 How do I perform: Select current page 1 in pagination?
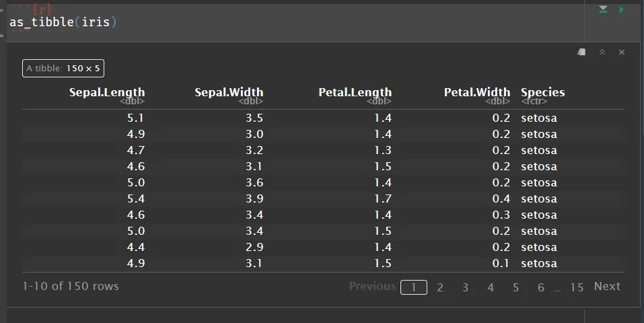click(414, 287)
